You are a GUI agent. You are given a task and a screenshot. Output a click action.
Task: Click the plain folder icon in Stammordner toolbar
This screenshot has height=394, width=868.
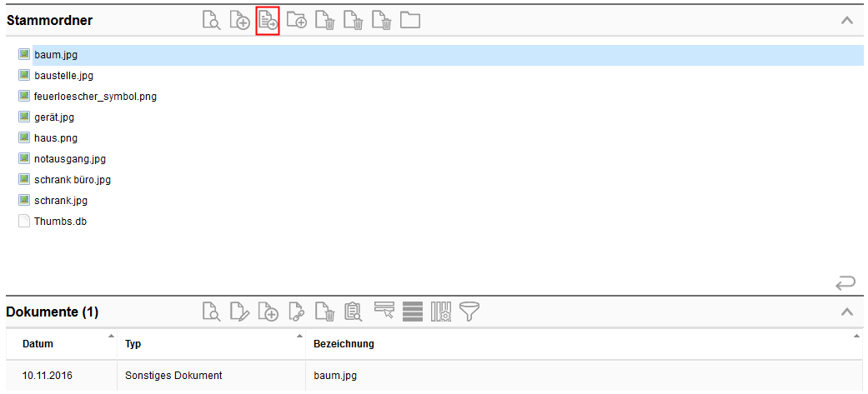(x=409, y=21)
